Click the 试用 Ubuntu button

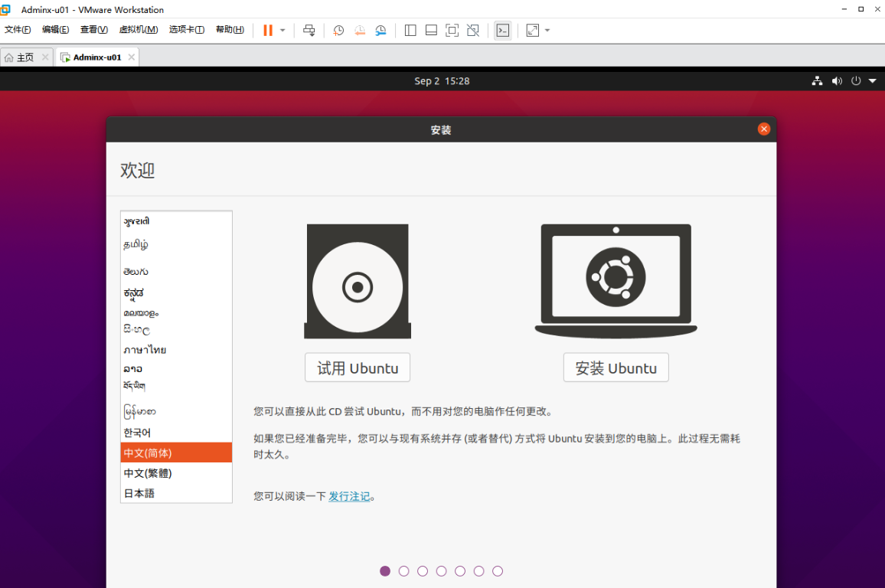(x=358, y=367)
